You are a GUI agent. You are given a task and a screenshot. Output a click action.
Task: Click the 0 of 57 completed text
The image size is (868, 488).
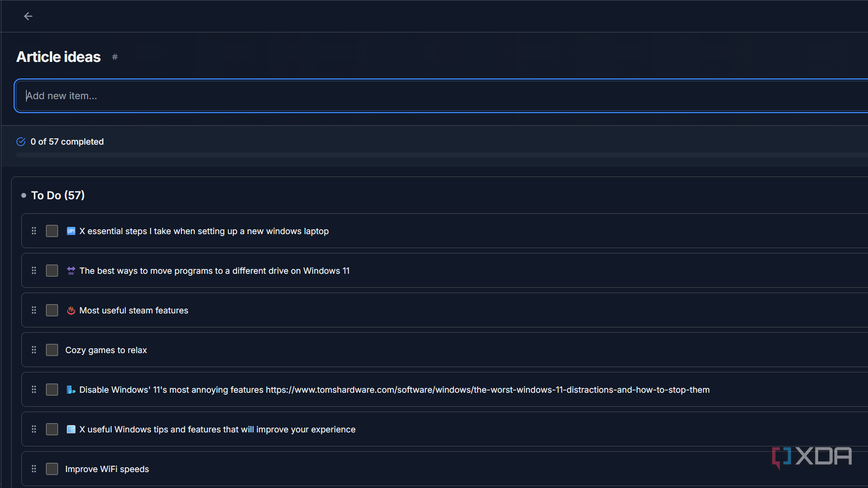[67, 142]
